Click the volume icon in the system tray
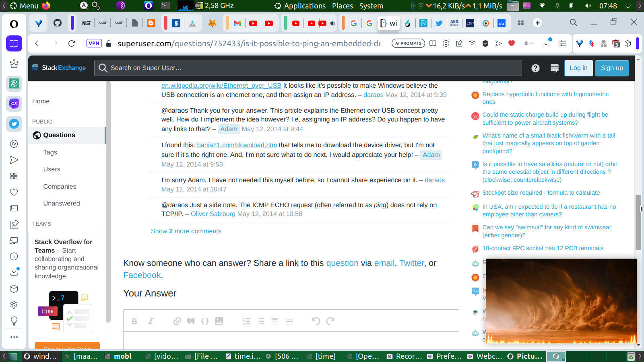Image resolution: width=644 pixels, height=362 pixels. [588, 6]
